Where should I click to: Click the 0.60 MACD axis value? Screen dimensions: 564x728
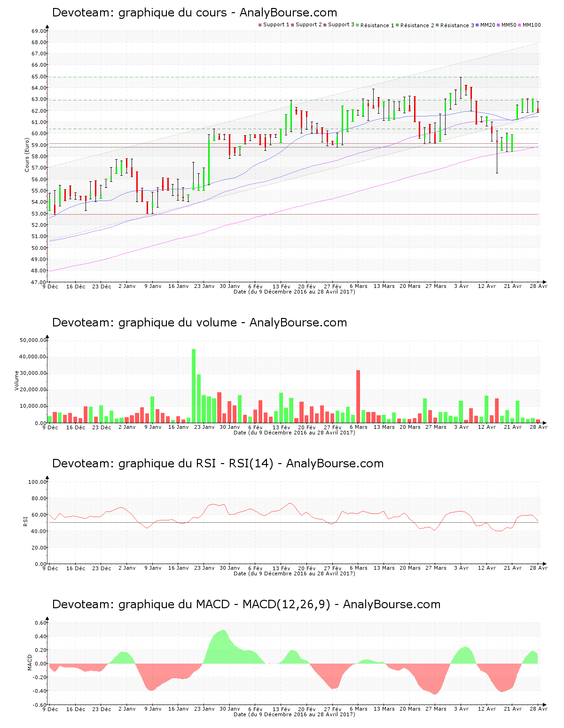coord(41,623)
